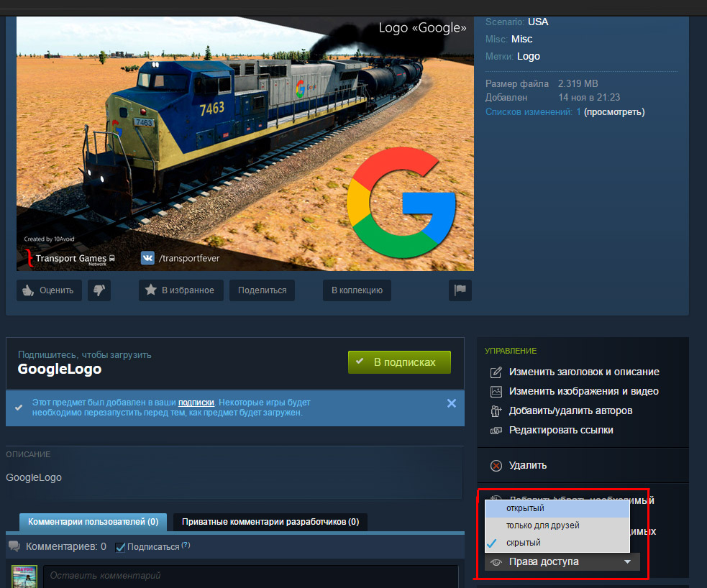Open the подписки link in the notice
The image size is (707, 588).
pyautogui.click(x=196, y=403)
